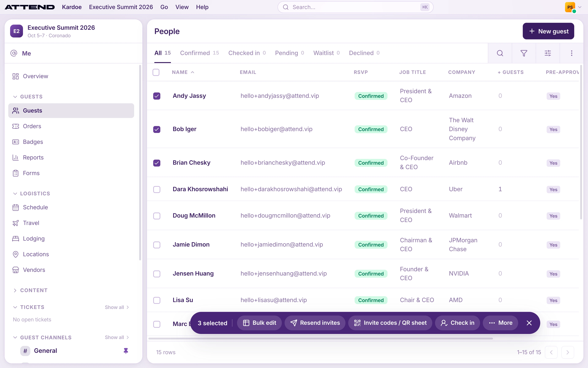This screenshot has width=588, height=368.
Task: Open Travel airplane icon in sidebar
Action: [x=16, y=223]
